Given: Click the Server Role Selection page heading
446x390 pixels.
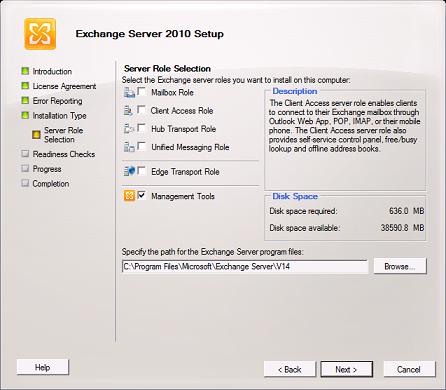Looking at the screenshot, I should click(167, 69).
